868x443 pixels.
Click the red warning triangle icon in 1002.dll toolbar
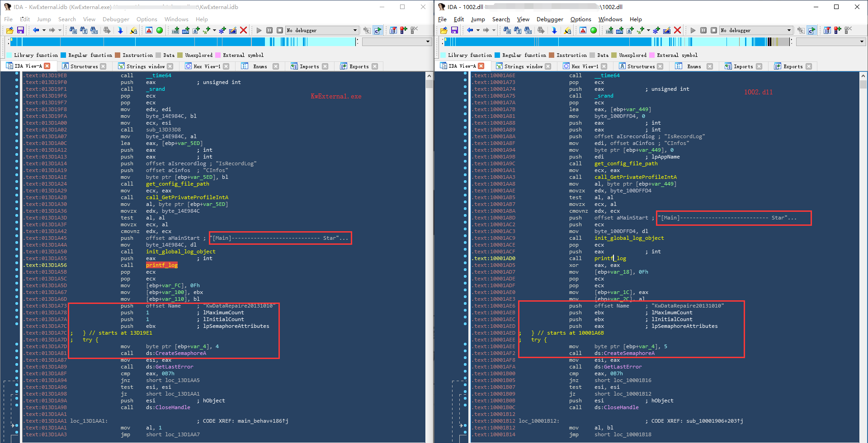point(583,30)
